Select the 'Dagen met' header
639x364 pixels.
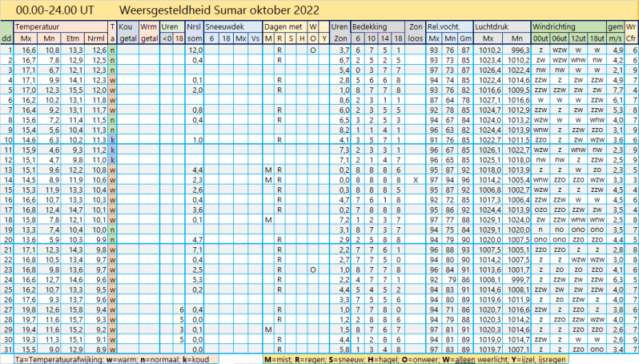coord(283,27)
